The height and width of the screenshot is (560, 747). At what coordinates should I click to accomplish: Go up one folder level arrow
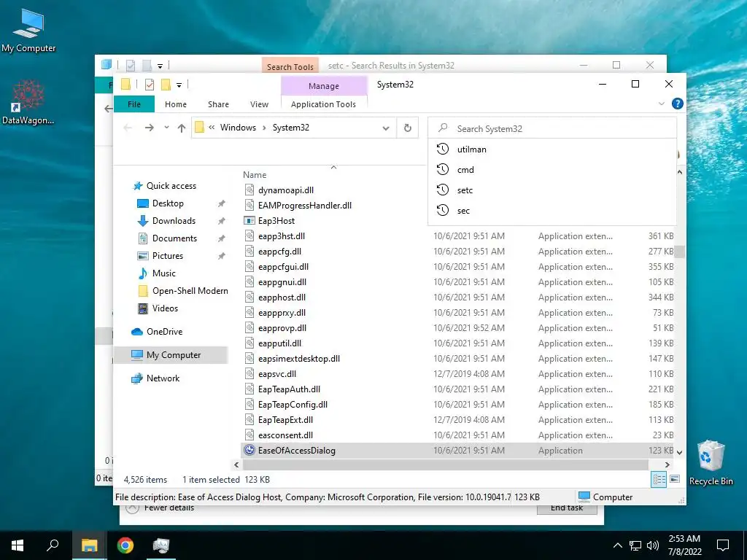click(182, 128)
